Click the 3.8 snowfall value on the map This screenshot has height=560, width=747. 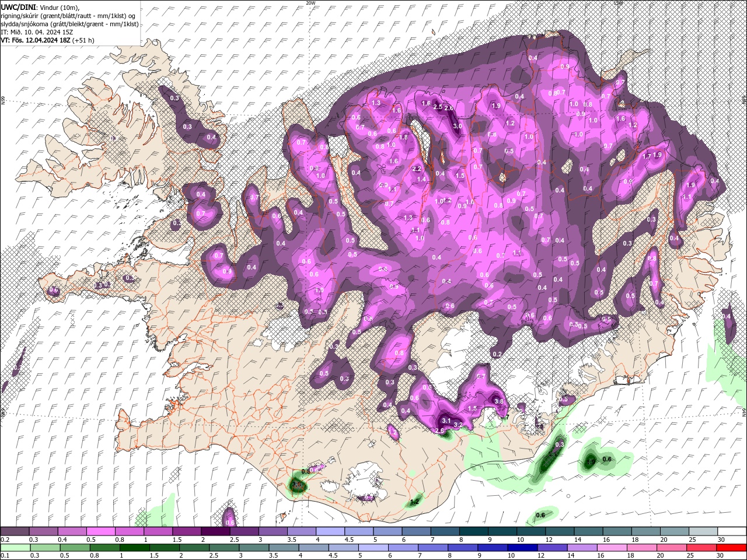[498, 401]
